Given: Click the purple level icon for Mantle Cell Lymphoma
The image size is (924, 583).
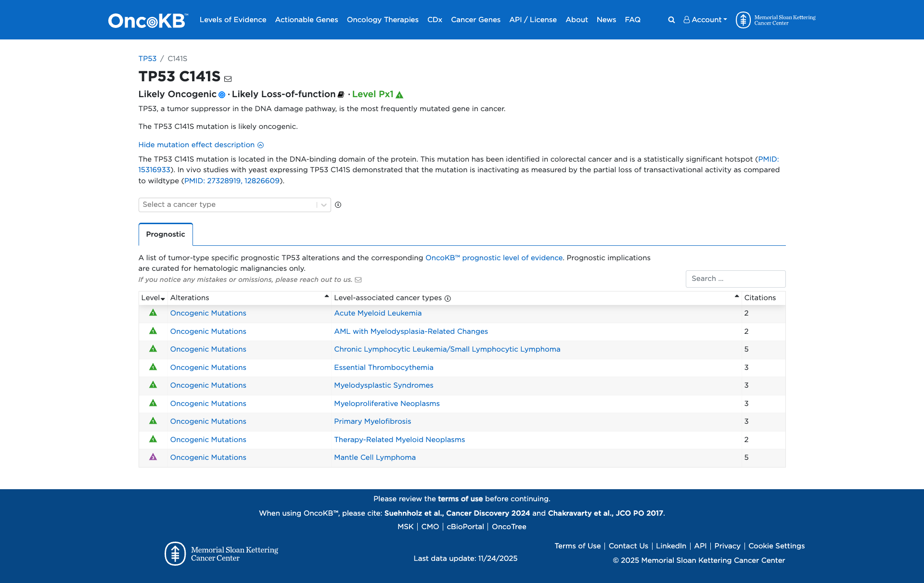Looking at the screenshot, I should [x=153, y=458].
